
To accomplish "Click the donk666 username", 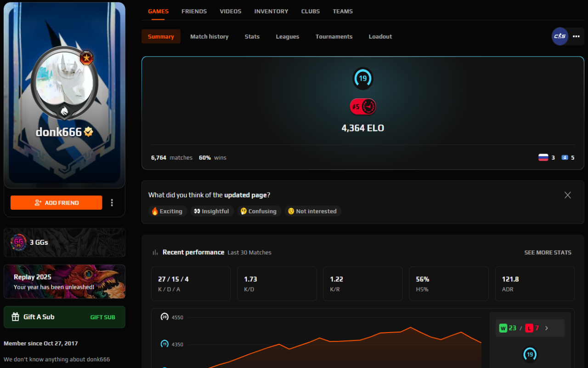I will [59, 132].
